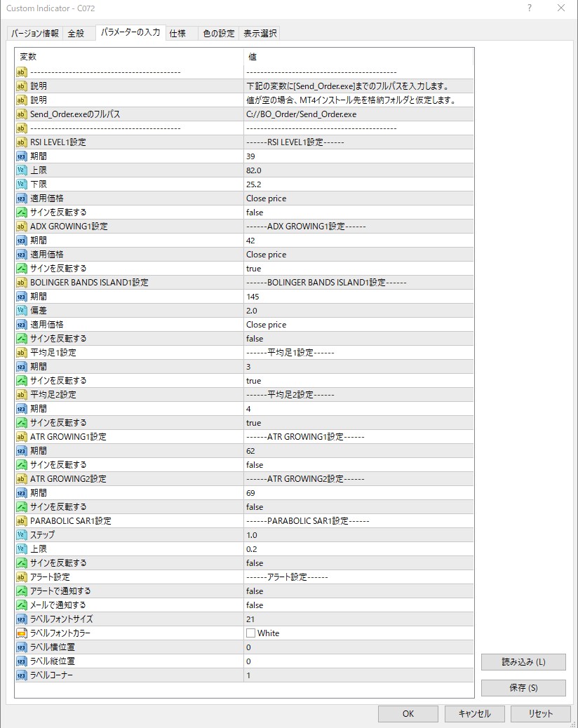The width and height of the screenshot is (578, 728).
Task: Click the 読み込み (L) button
Action: pyautogui.click(x=523, y=662)
